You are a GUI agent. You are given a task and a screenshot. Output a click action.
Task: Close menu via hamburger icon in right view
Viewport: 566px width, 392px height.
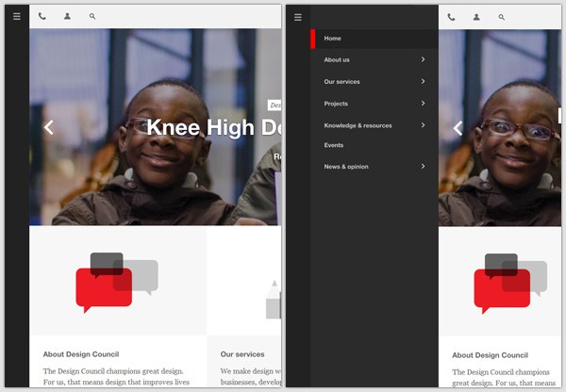coord(298,17)
